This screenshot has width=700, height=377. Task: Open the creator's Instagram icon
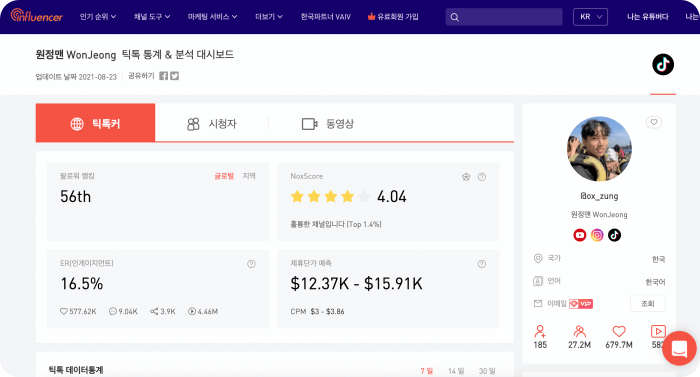(x=597, y=235)
